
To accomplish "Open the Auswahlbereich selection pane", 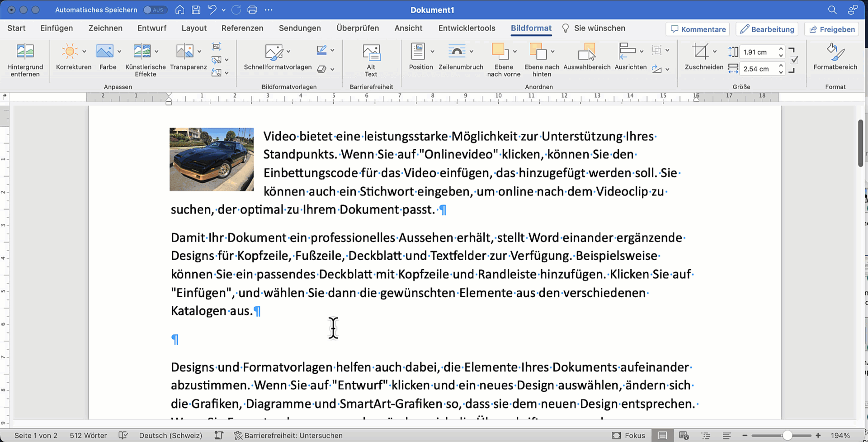I will 587,53.
